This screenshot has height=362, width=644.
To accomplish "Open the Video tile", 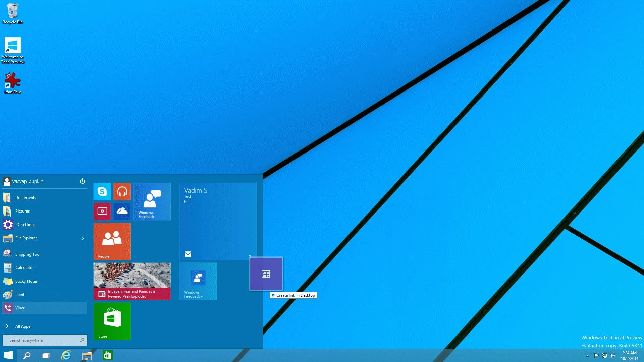I will coord(102,212).
